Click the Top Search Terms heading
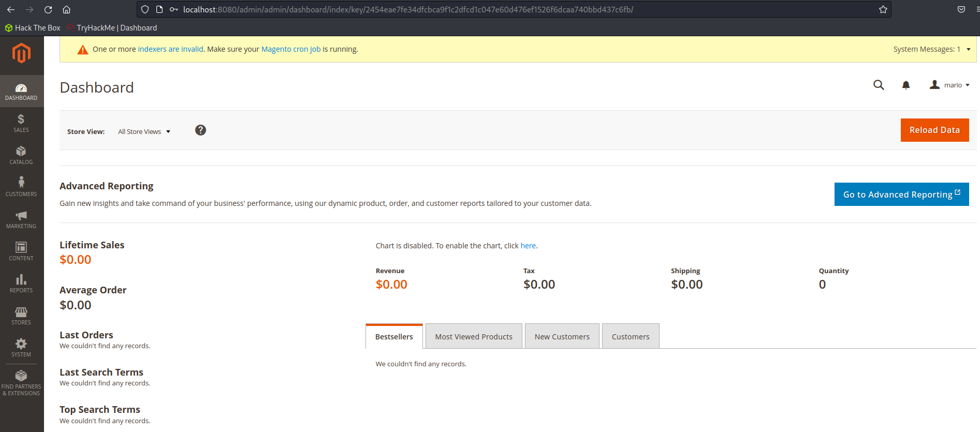Image resolution: width=980 pixels, height=432 pixels. point(100,410)
